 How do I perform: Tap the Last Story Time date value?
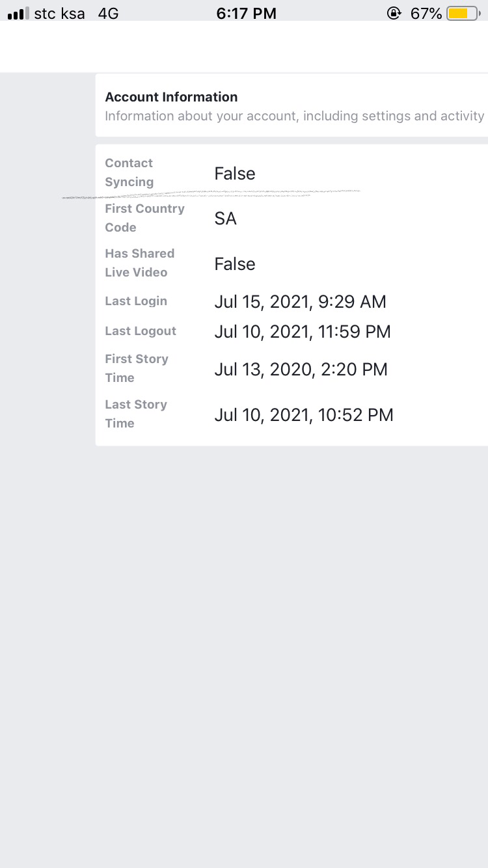[303, 415]
